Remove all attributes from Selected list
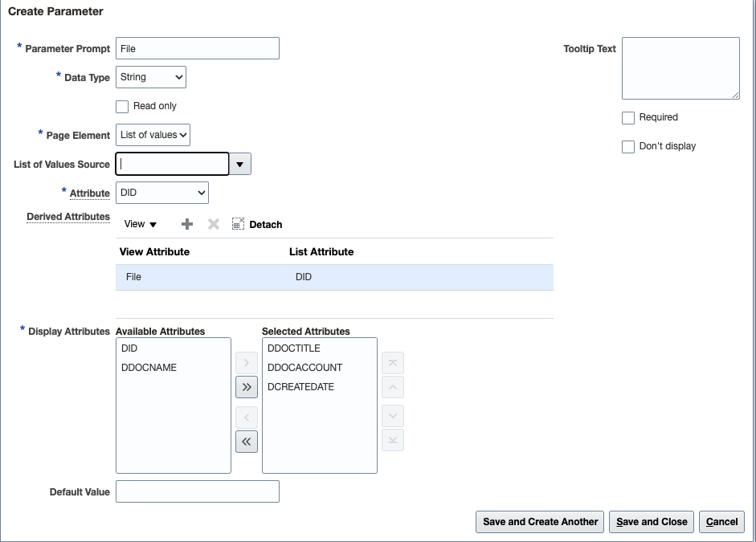The image size is (756, 542). point(247,442)
